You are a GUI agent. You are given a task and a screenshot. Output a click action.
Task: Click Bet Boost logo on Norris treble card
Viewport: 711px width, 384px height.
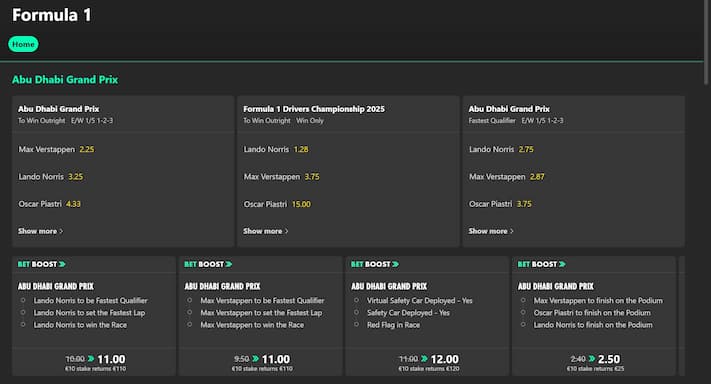coord(42,264)
